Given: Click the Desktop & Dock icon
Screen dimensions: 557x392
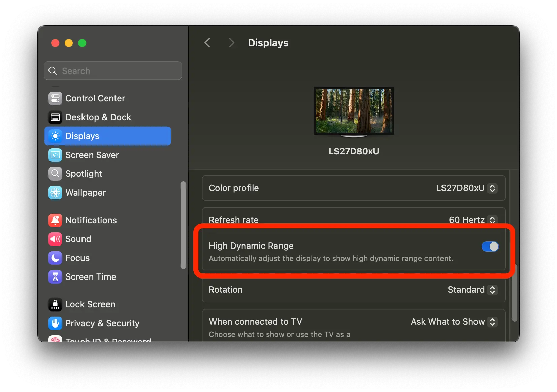Looking at the screenshot, I should tap(55, 117).
